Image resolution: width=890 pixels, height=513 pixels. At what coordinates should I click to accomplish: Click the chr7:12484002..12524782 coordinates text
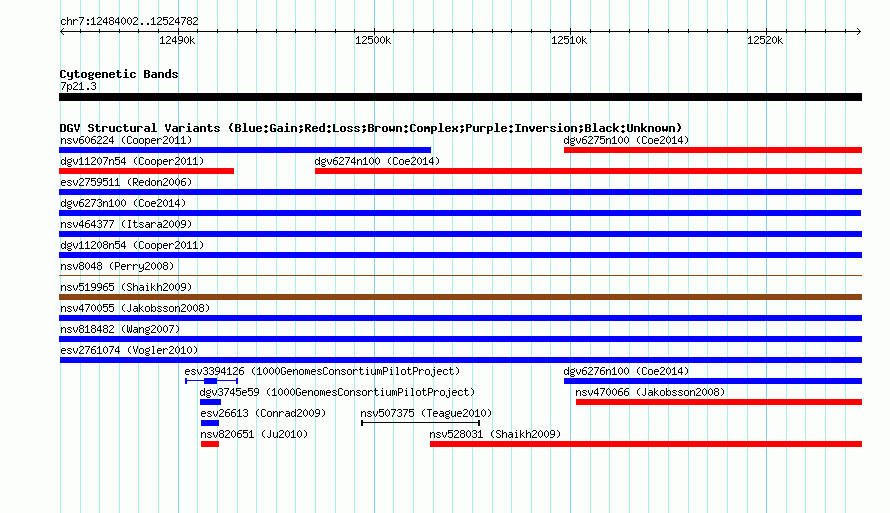click(129, 21)
